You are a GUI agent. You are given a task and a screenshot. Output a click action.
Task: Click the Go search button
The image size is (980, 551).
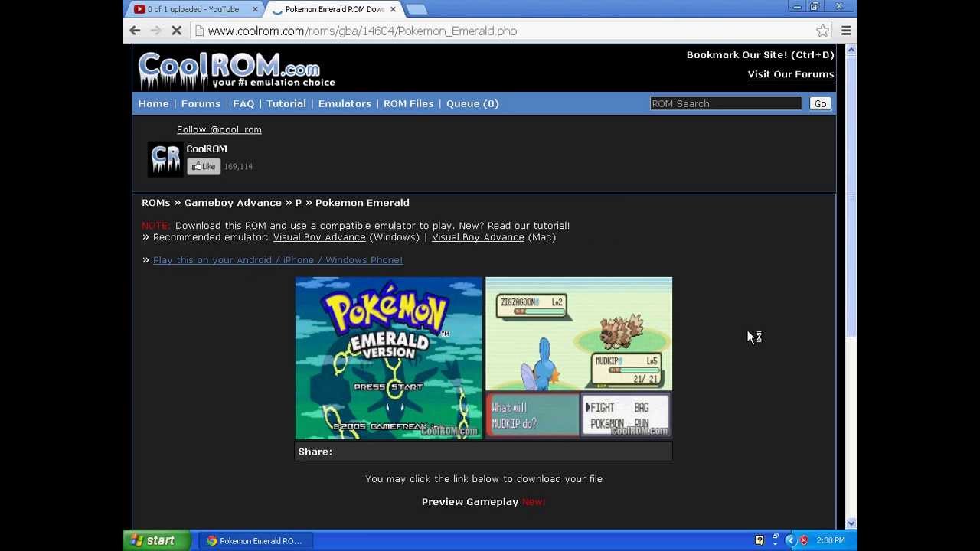[820, 103]
